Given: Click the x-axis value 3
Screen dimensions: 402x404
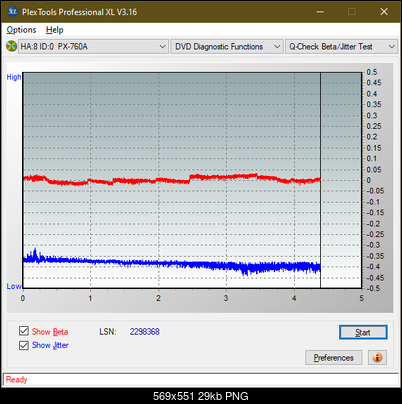Looking at the screenshot, I should coord(226,298).
